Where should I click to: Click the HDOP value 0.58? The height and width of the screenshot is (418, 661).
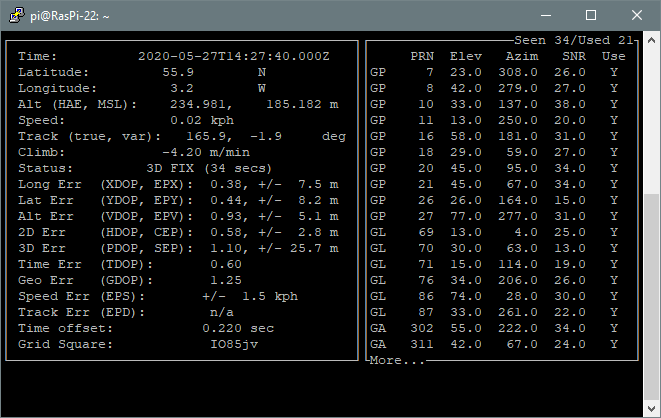point(226,233)
